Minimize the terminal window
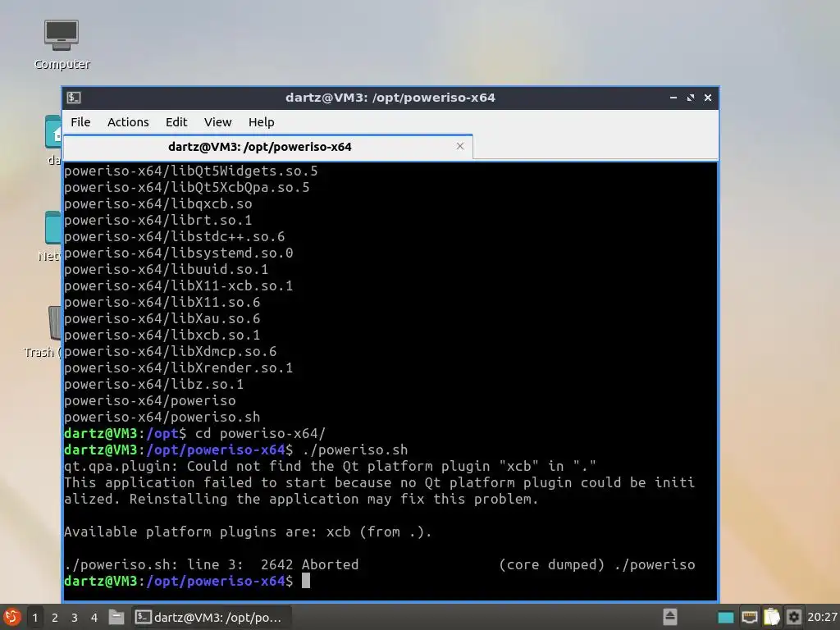Screen dimensions: 840x630 pos(673,98)
